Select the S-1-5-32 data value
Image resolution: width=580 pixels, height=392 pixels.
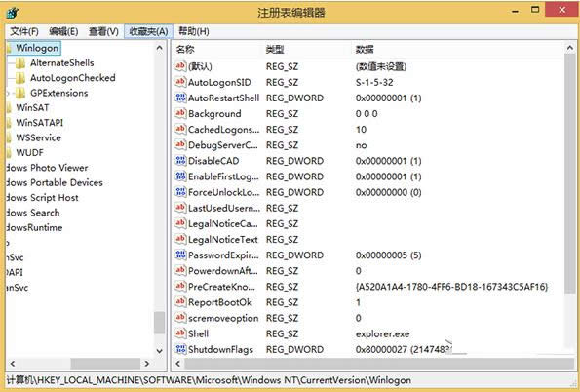click(x=374, y=82)
